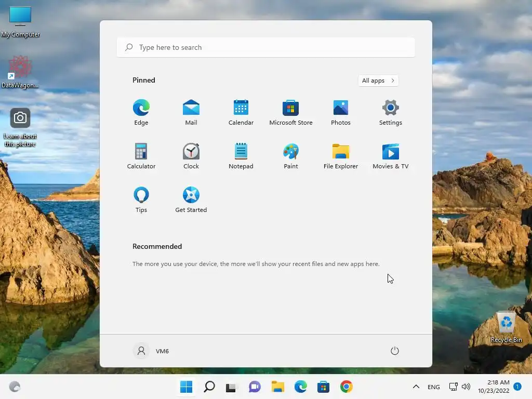Expand hidden system tray icons
This screenshot has height=399, width=532.
pos(416,387)
